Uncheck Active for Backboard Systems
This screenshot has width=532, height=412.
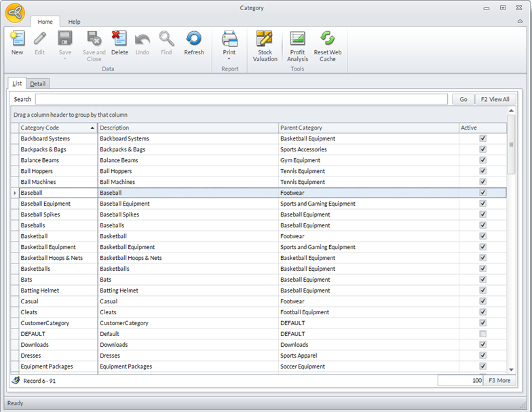coord(483,138)
